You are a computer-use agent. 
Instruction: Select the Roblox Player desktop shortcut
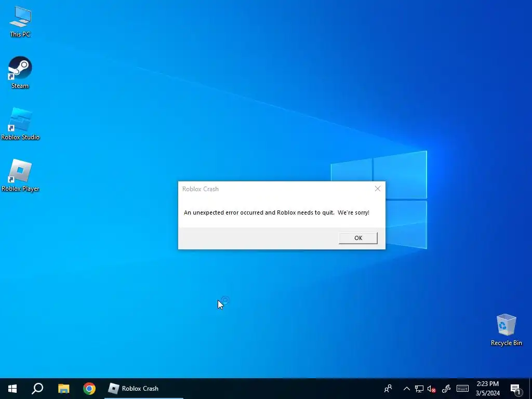pos(20,176)
